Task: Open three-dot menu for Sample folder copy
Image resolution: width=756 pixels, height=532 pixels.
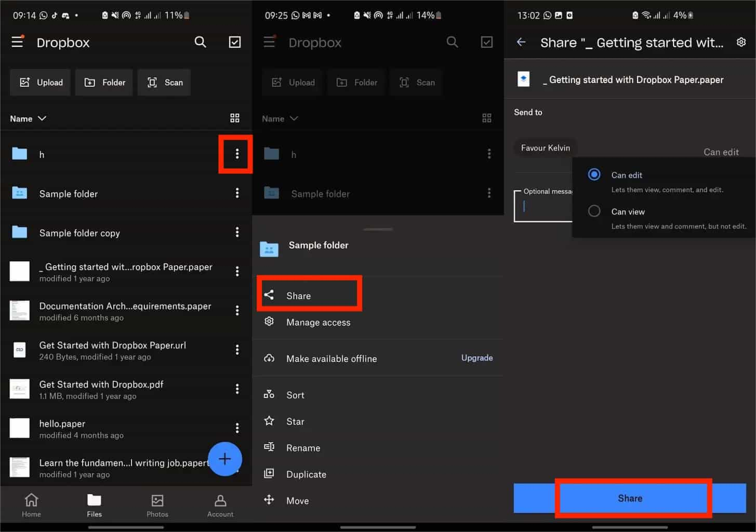Action: point(237,232)
